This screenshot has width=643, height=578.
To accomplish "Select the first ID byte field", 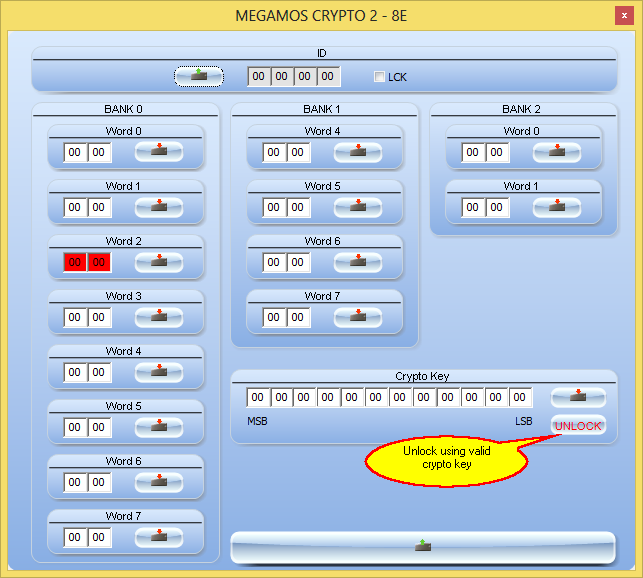I will (x=259, y=76).
